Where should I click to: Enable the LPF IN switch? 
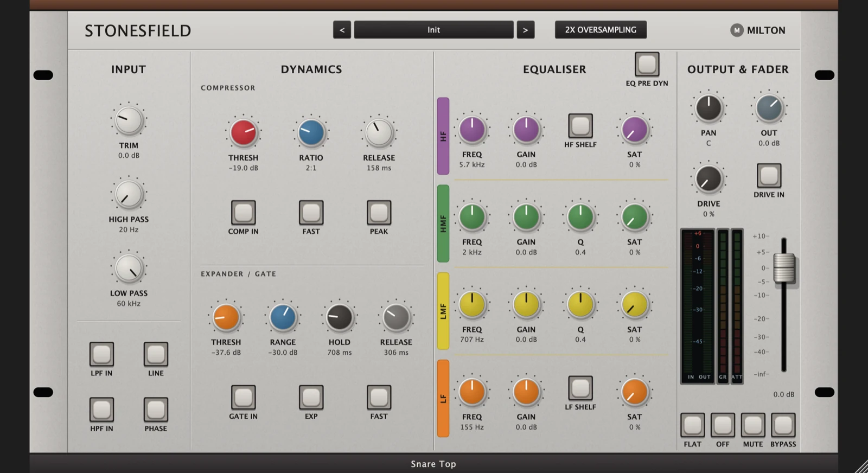(101, 354)
